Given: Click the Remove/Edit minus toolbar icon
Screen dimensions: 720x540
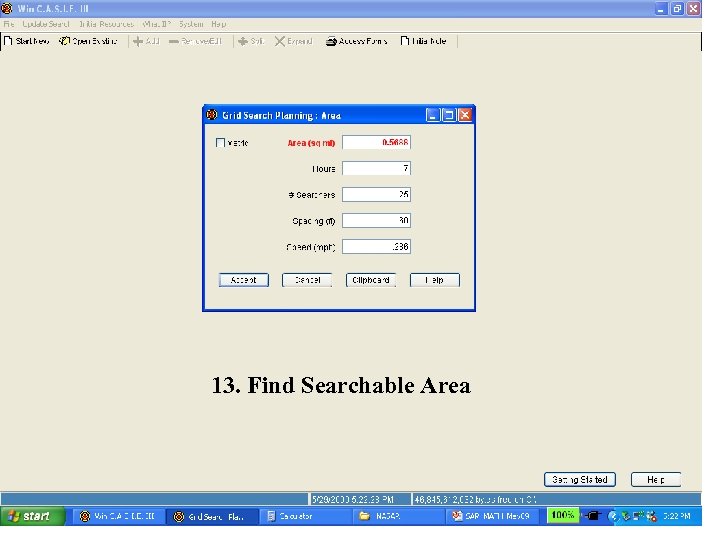Looking at the screenshot, I should tap(174, 41).
